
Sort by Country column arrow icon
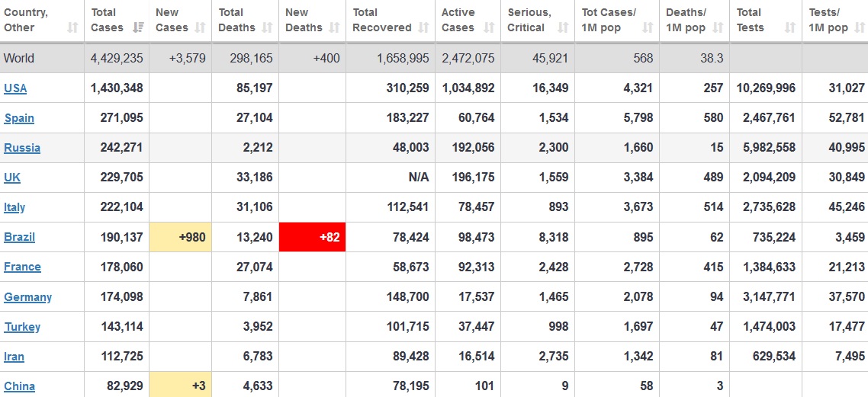coord(72,27)
